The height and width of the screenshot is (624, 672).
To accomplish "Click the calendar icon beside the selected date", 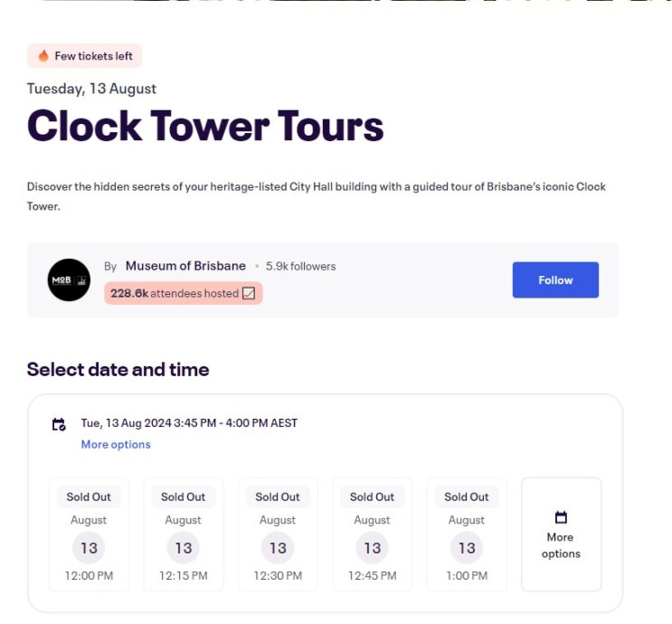I will (x=59, y=423).
